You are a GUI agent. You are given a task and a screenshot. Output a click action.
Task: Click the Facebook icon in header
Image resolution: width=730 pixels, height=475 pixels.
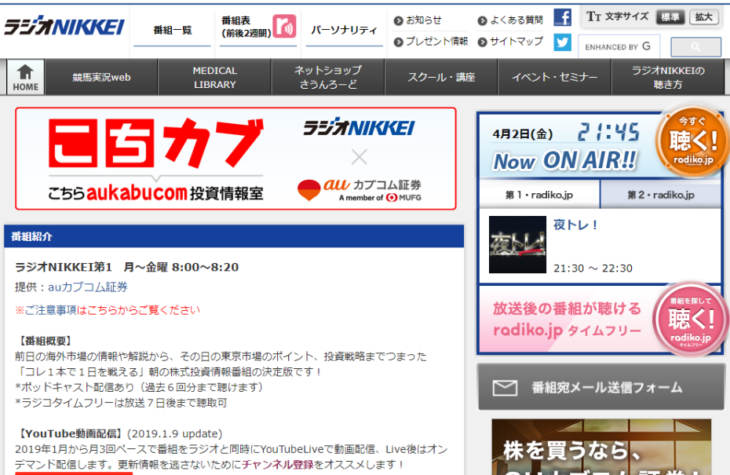pos(562,18)
